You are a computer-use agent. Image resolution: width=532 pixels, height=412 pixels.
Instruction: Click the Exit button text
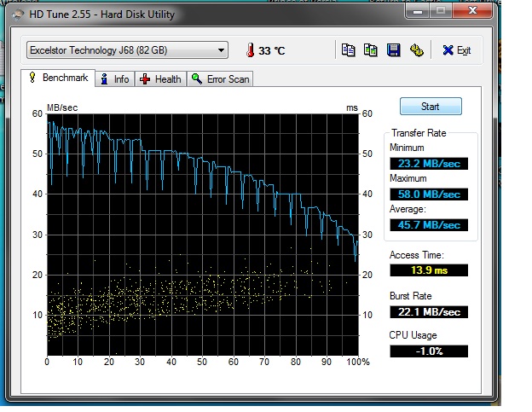coord(464,50)
